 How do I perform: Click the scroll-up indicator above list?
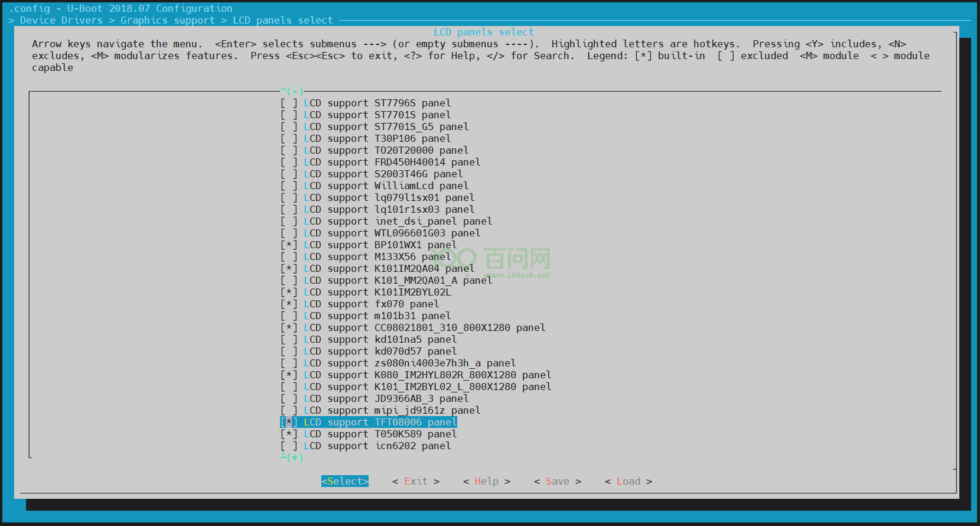(x=292, y=91)
